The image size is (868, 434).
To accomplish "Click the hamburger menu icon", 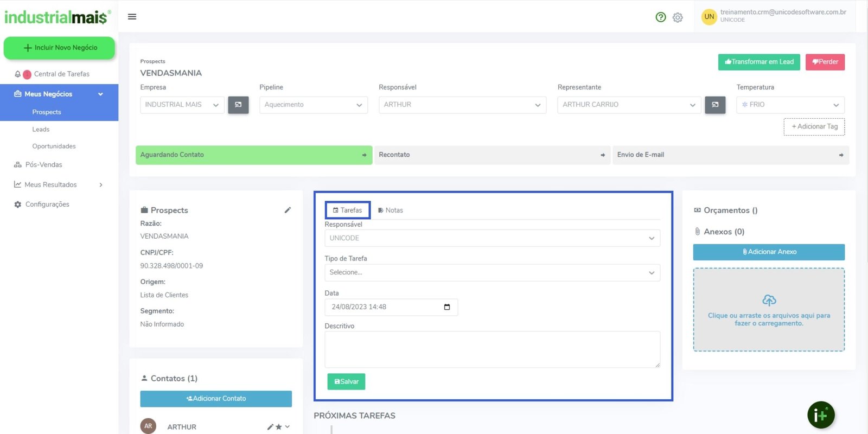I will 132,17.
